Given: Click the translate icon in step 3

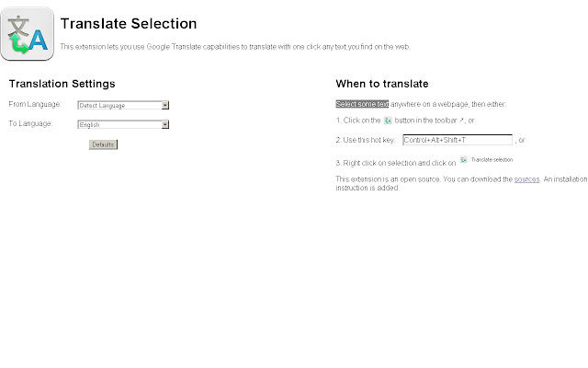Looking at the screenshot, I should [464, 159].
